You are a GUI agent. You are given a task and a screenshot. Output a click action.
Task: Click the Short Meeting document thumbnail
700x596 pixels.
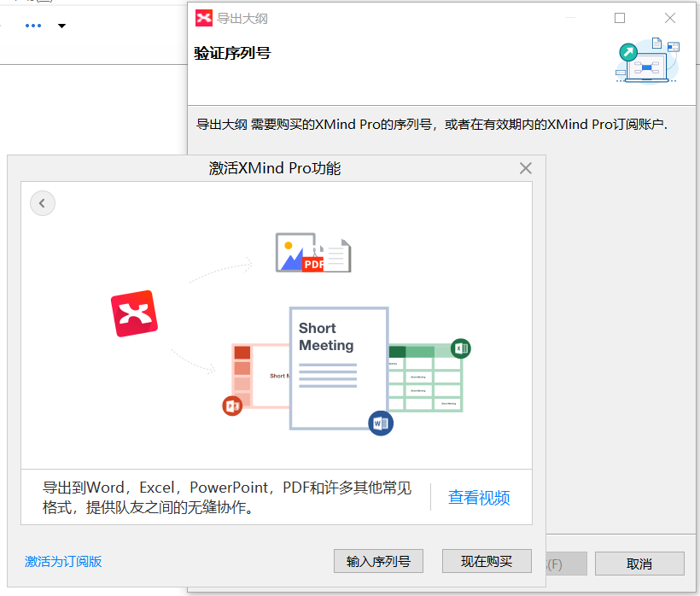pos(339,368)
